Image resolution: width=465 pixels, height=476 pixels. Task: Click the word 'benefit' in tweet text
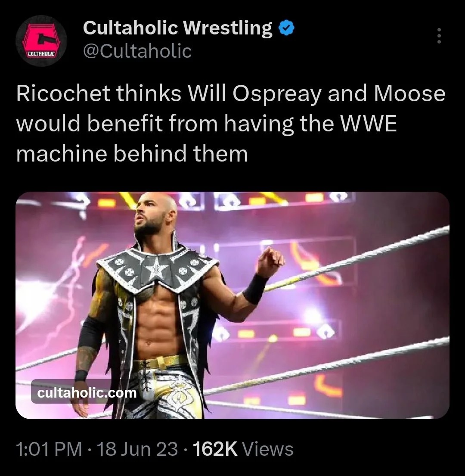pos(126,124)
